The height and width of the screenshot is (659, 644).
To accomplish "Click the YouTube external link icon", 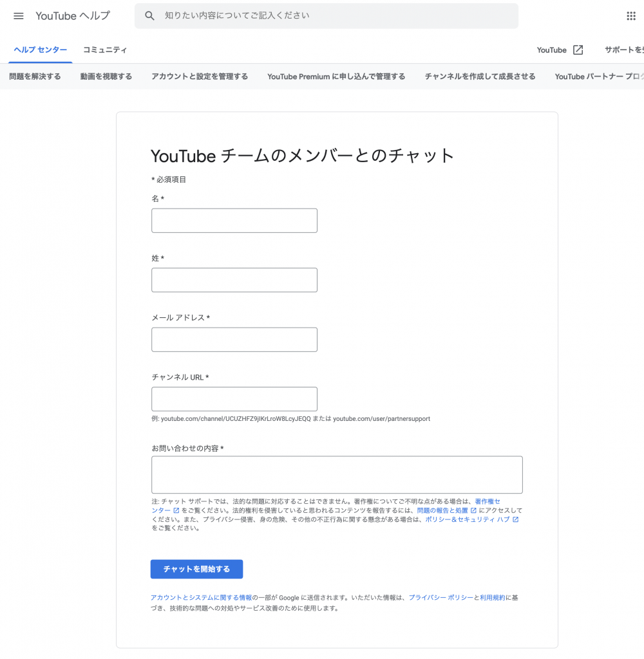I will [x=578, y=50].
